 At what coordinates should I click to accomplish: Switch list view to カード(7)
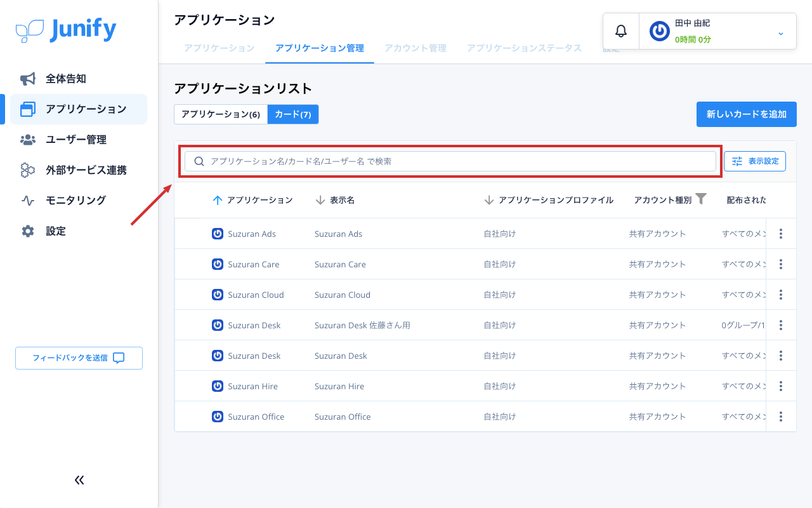[293, 114]
